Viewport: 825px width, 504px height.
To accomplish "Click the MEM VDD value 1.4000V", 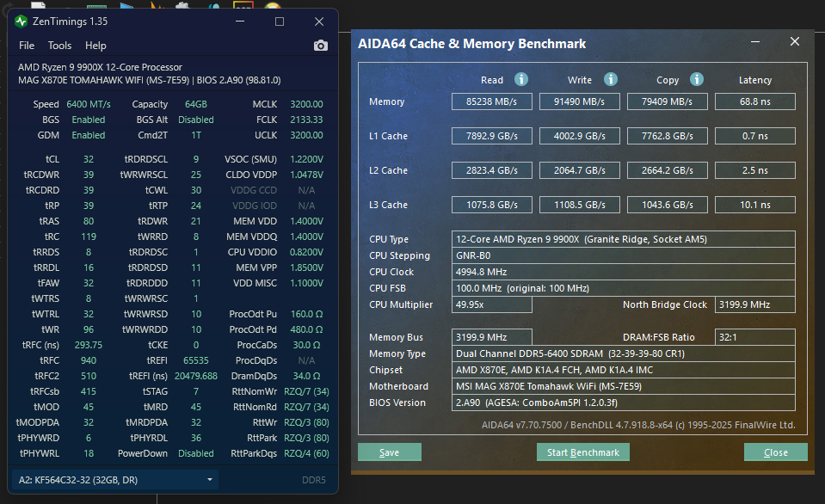I will click(x=307, y=221).
